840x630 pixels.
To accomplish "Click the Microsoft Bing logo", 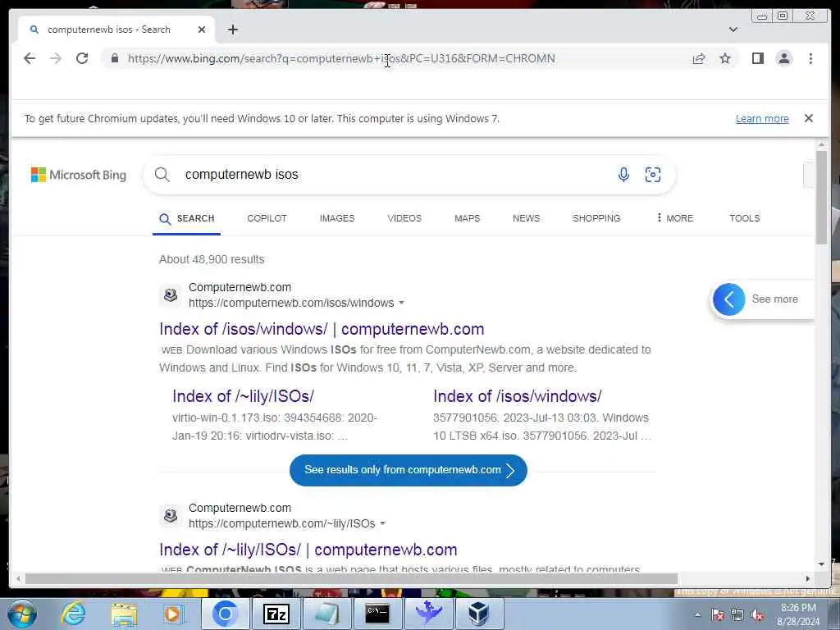I will click(79, 175).
